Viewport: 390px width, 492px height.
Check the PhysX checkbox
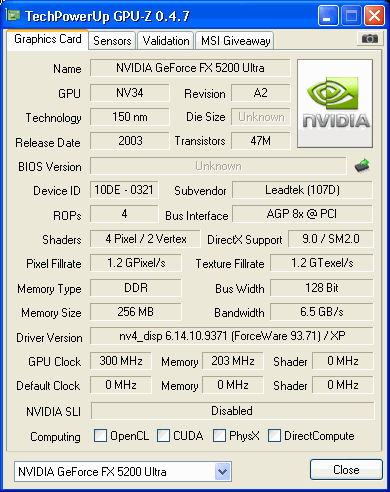point(219,435)
